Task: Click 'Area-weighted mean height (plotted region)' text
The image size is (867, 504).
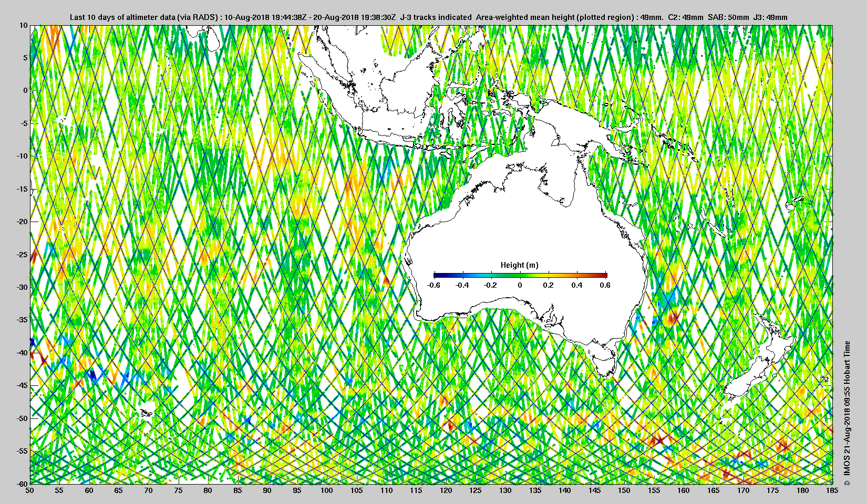Action: pos(555,17)
